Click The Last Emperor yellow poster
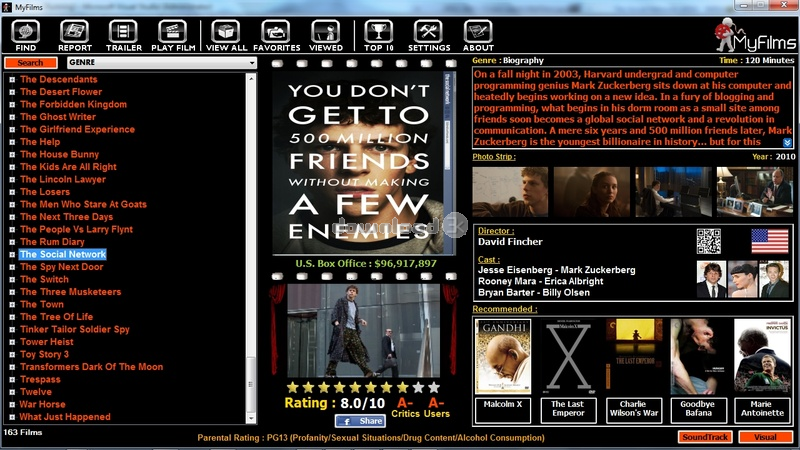 [634, 356]
